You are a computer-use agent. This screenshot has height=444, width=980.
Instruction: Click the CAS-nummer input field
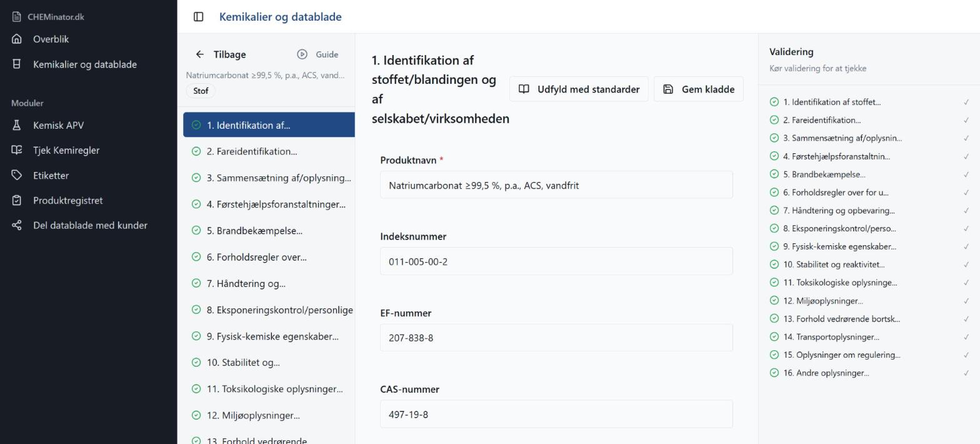[x=556, y=414]
